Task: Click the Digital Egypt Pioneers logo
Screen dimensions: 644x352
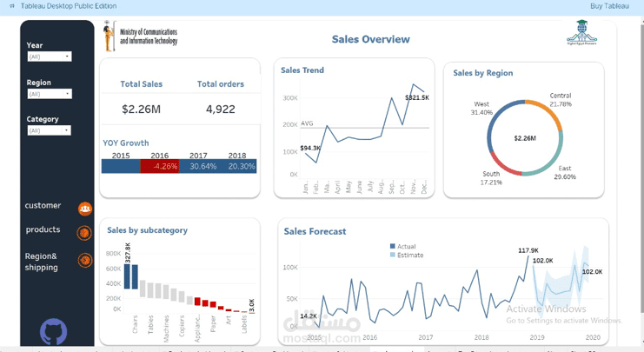Action: [581, 32]
